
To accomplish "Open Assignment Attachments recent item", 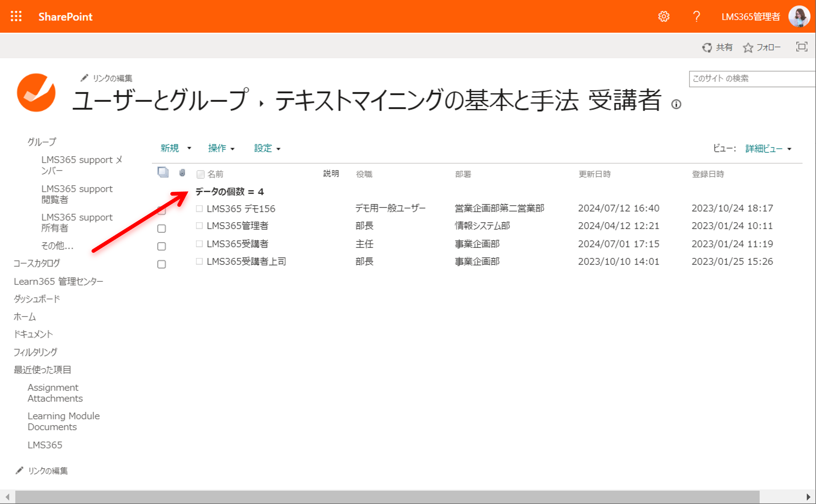I will [x=55, y=393].
